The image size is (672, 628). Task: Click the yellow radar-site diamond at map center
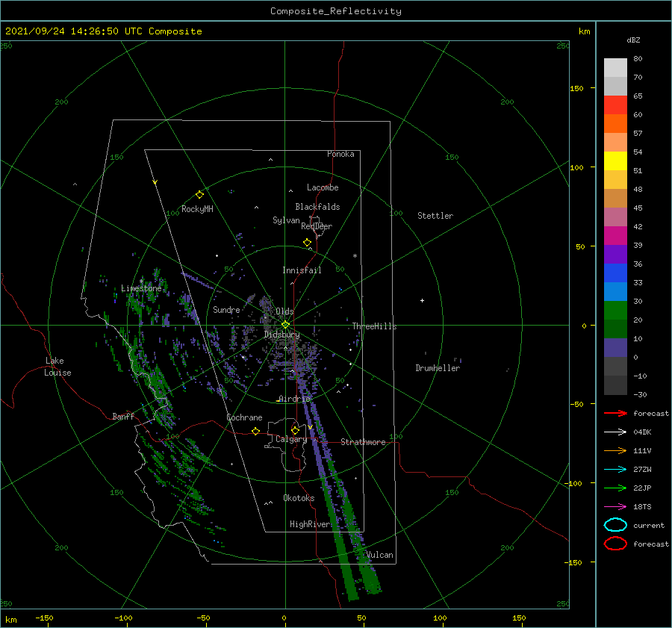285,325
